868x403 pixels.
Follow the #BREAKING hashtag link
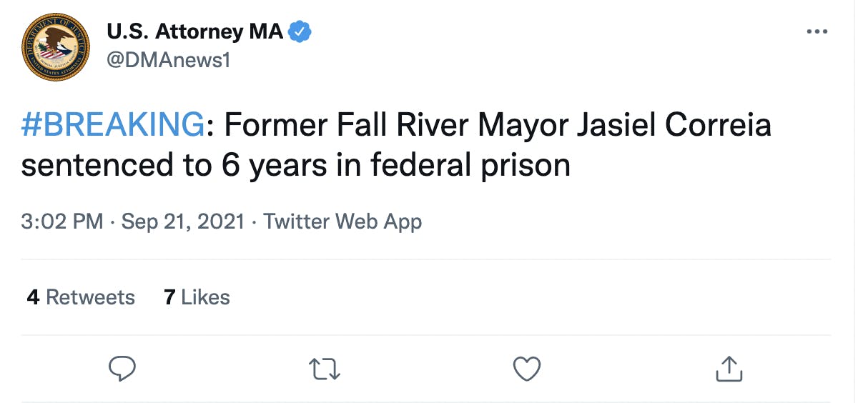[x=113, y=126]
